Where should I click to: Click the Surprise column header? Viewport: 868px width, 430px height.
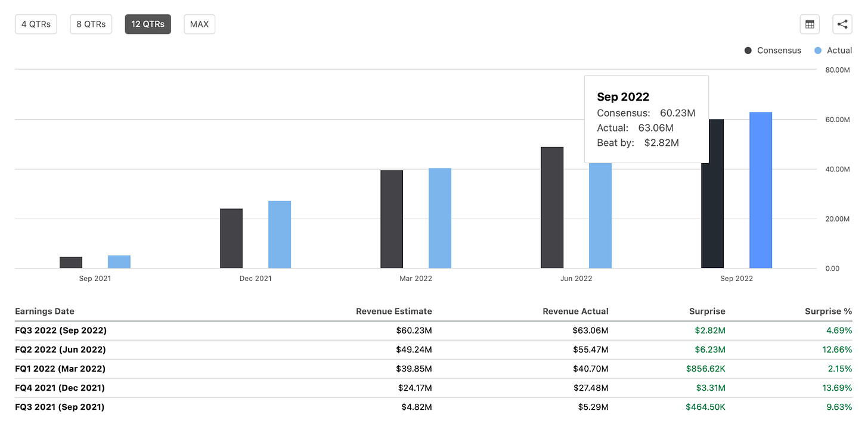(707, 311)
